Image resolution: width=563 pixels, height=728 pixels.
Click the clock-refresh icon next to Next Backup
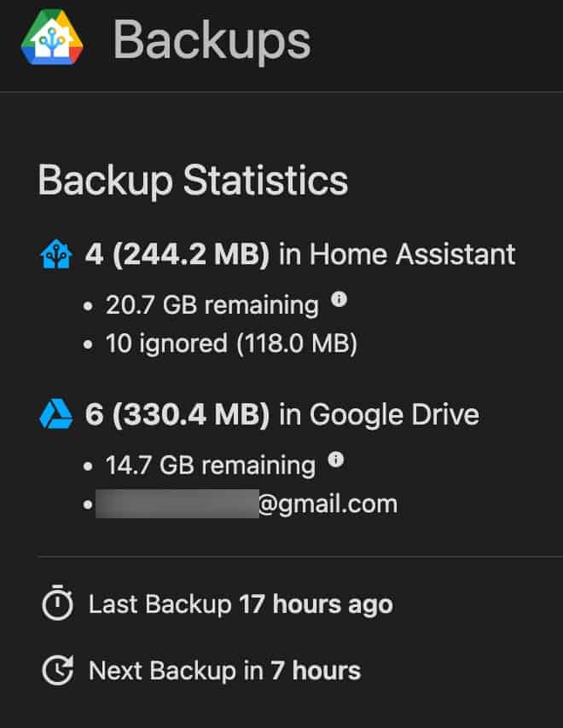click(x=58, y=670)
